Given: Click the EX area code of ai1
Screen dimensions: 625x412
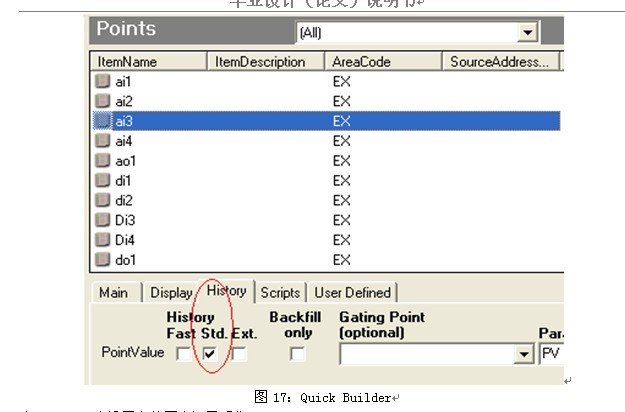Looking at the screenshot, I should click(x=342, y=82).
